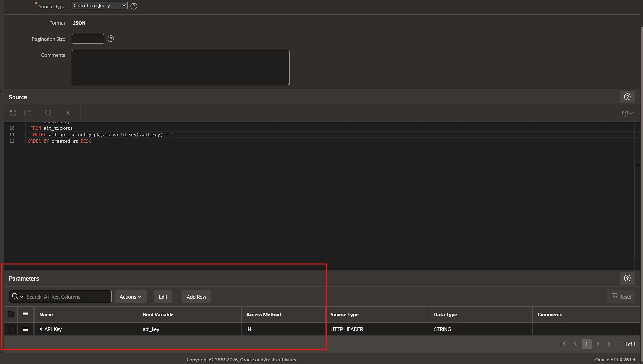Go to first page of parameters
The width and height of the screenshot is (643, 364).
point(563,344)
